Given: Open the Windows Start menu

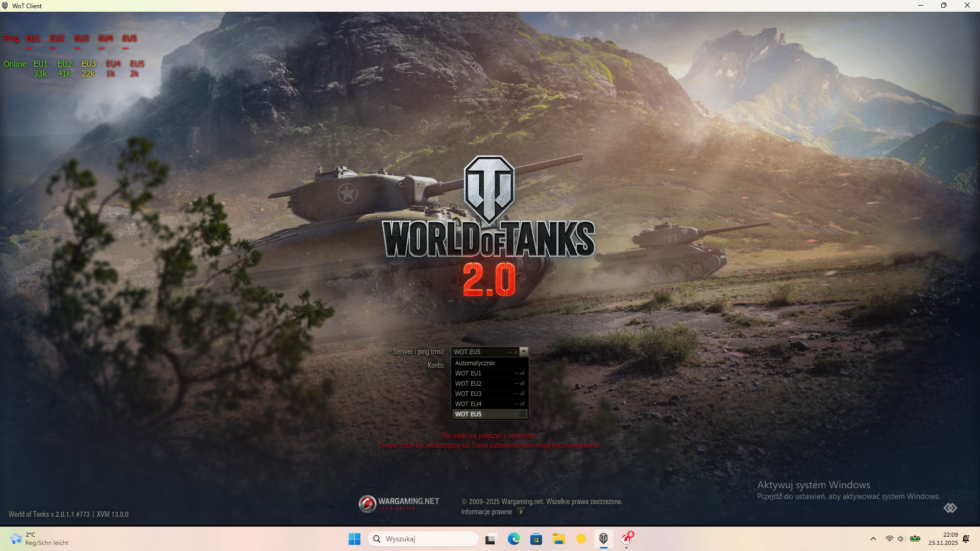Looking at the screenshot, I should tap(354, 539).
